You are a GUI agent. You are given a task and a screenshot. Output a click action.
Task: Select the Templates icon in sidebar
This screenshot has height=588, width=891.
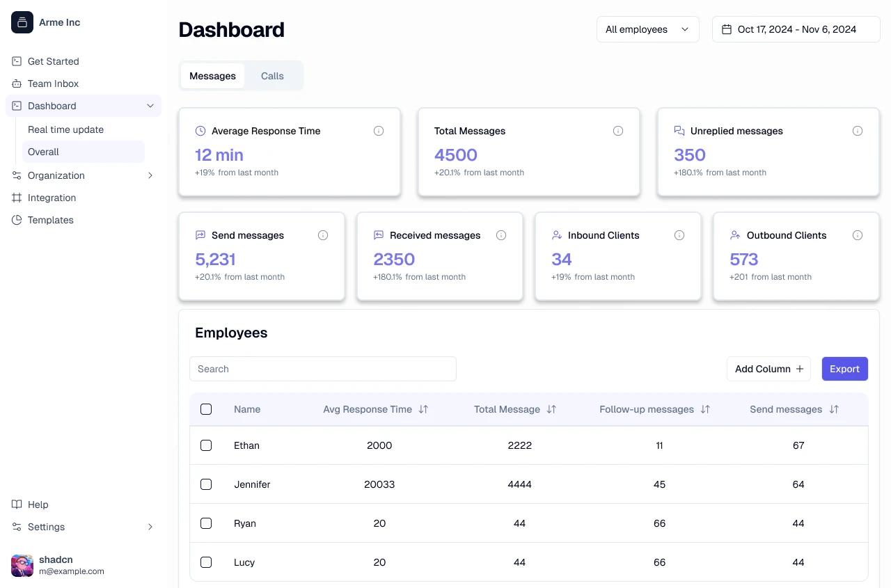click(x=16, y=220)
